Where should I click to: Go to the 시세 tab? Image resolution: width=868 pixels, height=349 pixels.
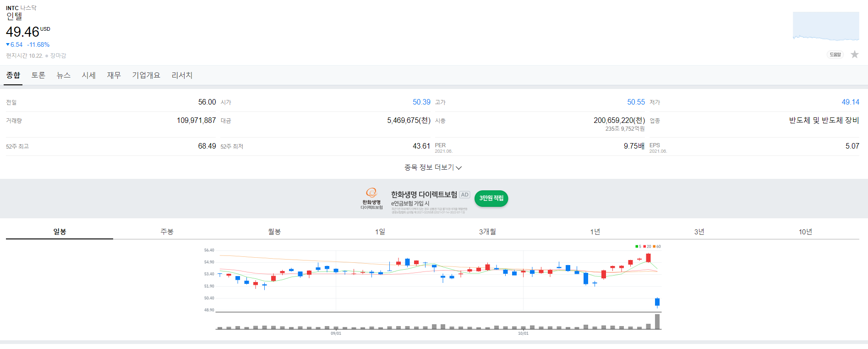[89, 75]
